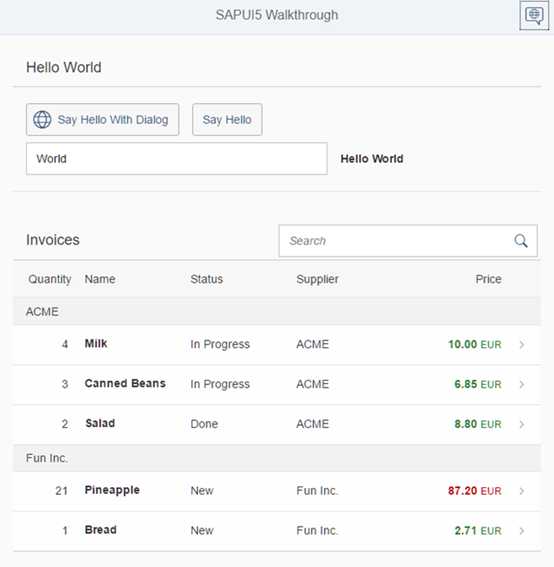
Task: Click In Progress status of Canned Beans
Action: point(220,384)
